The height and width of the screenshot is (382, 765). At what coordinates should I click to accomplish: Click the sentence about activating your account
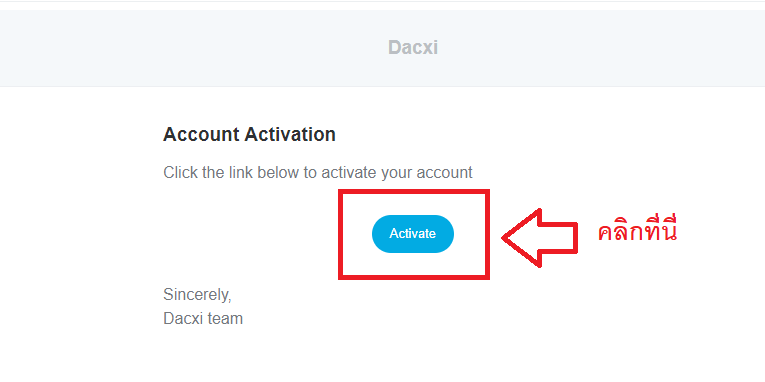[x=318, y=173]
